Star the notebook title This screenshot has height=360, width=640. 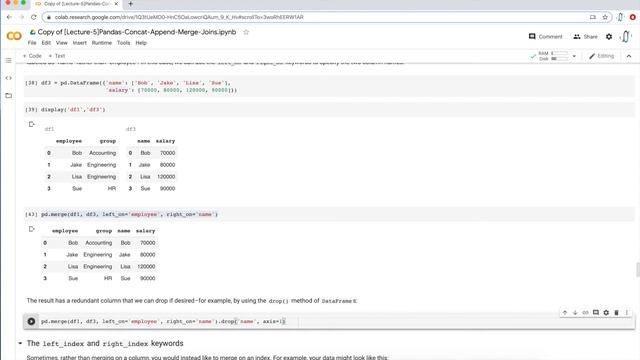(246, 32)
